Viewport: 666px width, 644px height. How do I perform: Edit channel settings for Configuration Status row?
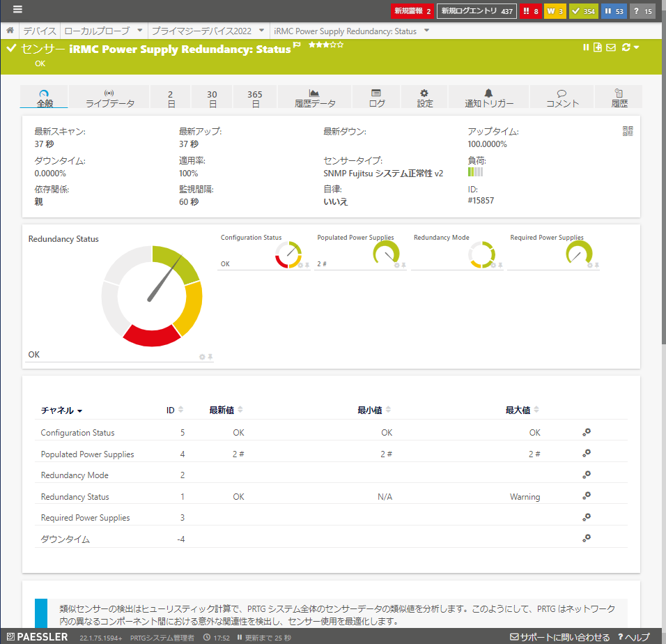[587, 432]
